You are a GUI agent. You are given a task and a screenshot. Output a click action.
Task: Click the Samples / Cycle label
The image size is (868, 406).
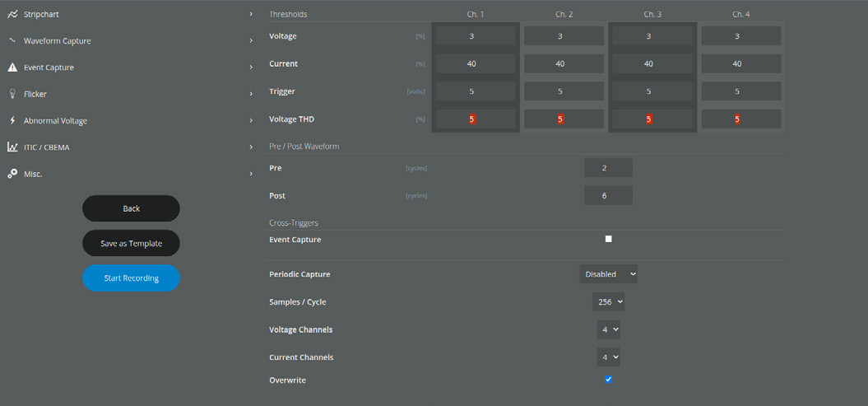298,302
